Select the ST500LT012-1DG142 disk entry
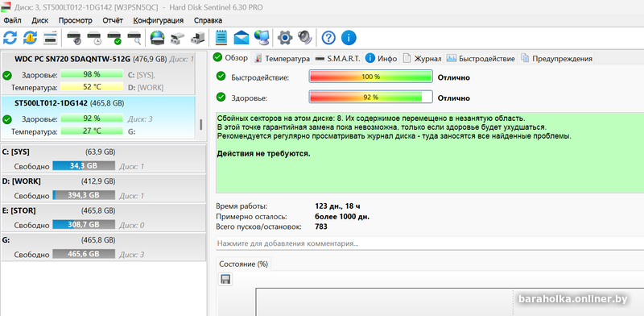Image resolution: width=644 pixels, height=316 pixels. coord(97,118)
